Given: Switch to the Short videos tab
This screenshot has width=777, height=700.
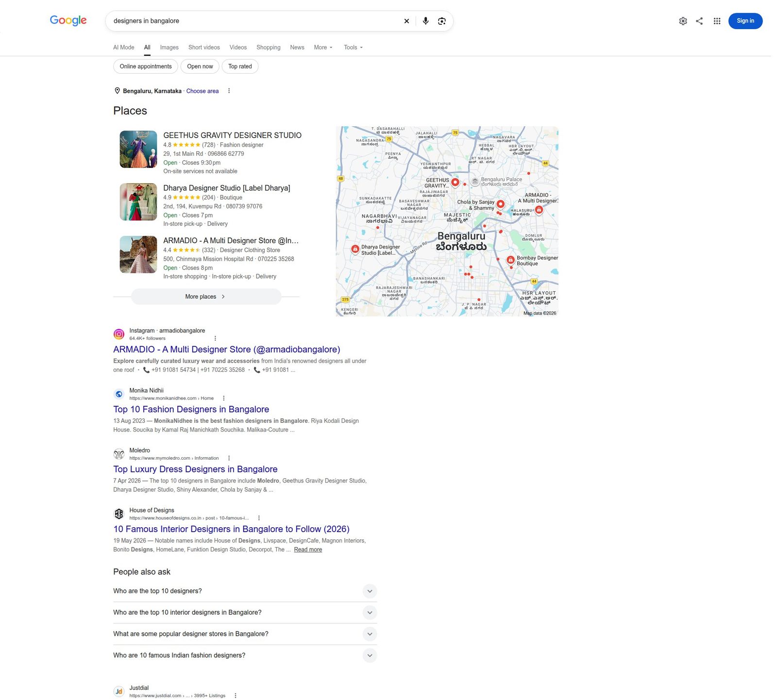Looking at the screenshot, I should [x=204, y=47].
